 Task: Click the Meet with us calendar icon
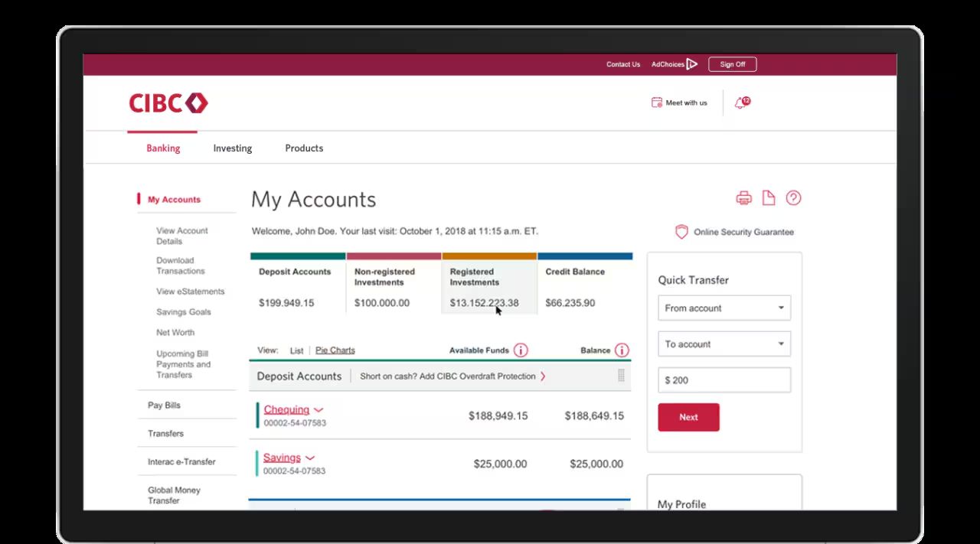656,103
